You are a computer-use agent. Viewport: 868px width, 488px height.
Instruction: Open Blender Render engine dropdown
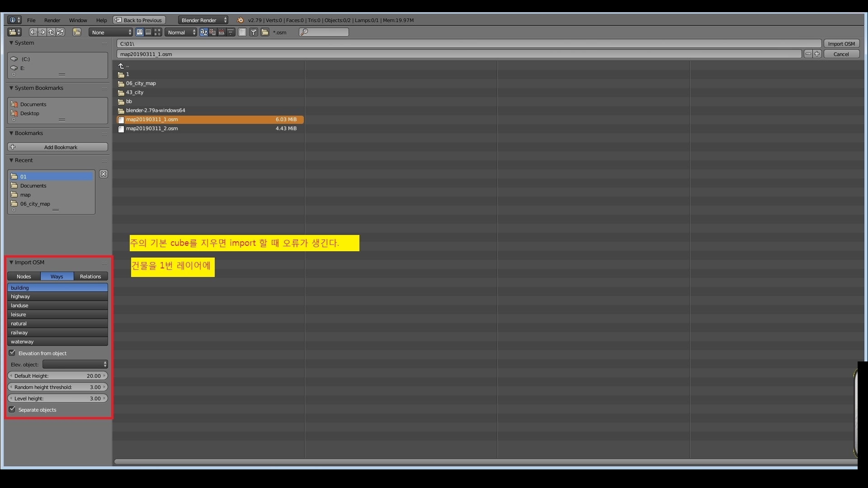coord(203,20)
